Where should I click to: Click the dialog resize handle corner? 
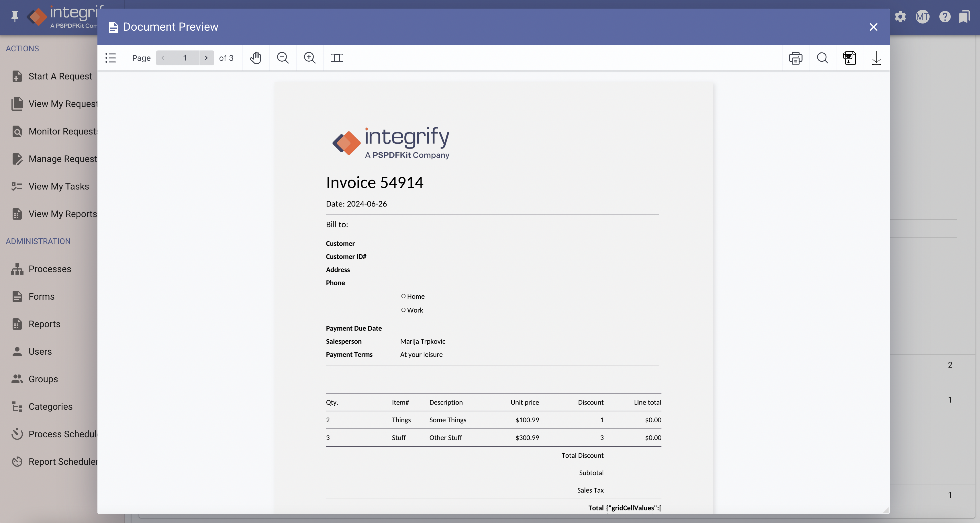[x=886, y=510]
